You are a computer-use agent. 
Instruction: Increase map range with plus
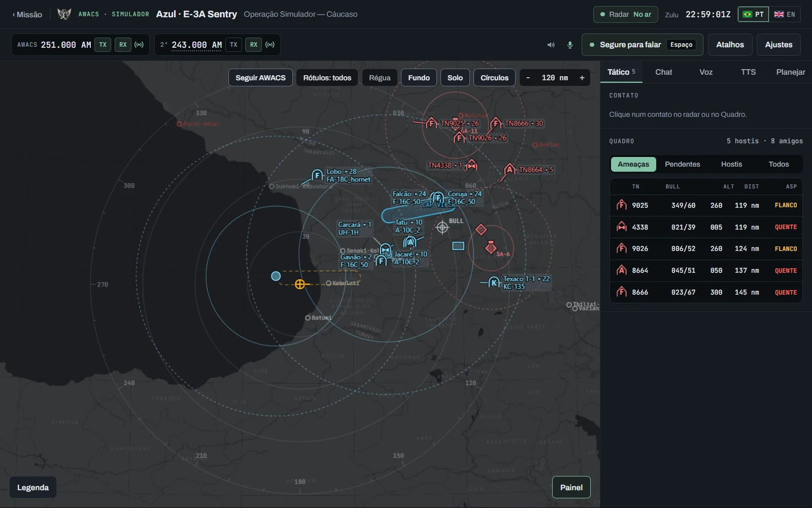pyautogui.click(x=582, y=78)
